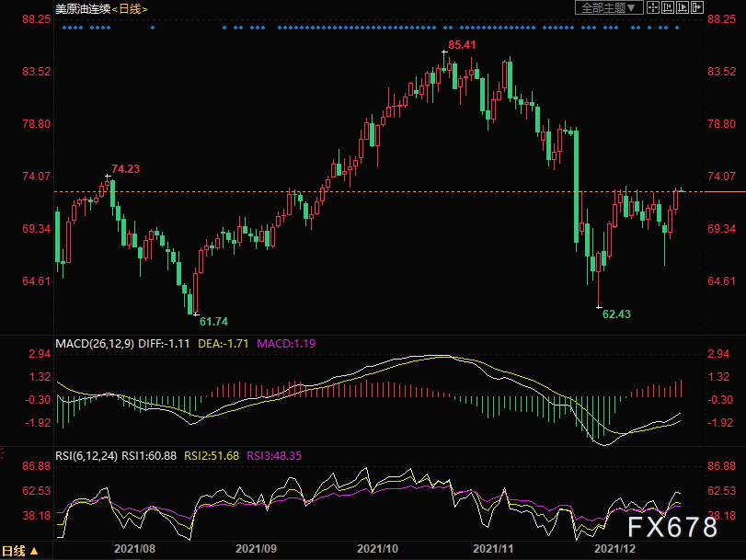Open the 全部主题 dropdown
The width and height of the screenshot is (746, 560).
[609, 7]
